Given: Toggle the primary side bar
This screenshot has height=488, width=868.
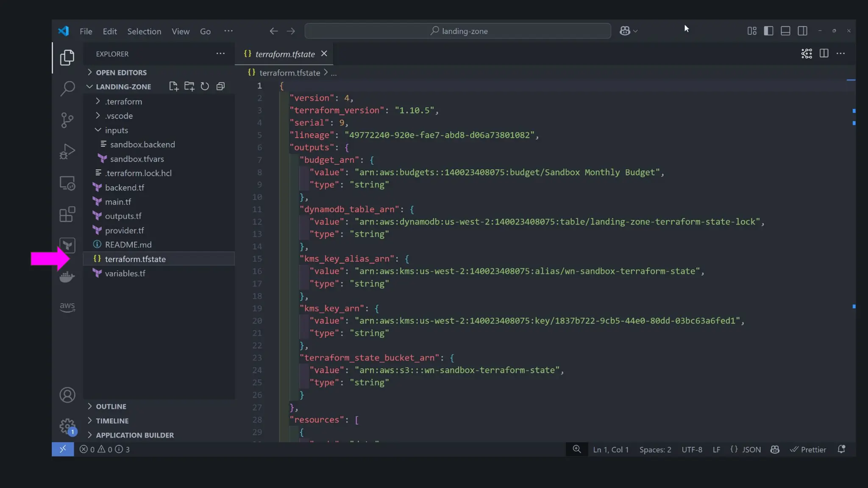Looking at the screenshot, I should [x=768, y=31].
